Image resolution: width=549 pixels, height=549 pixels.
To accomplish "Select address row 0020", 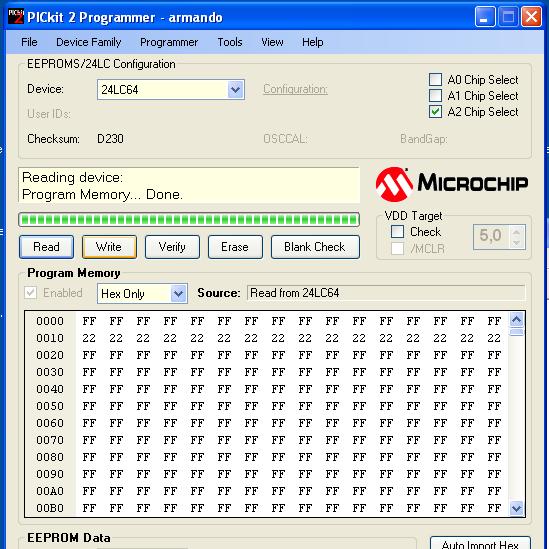I will pos(50,355).
